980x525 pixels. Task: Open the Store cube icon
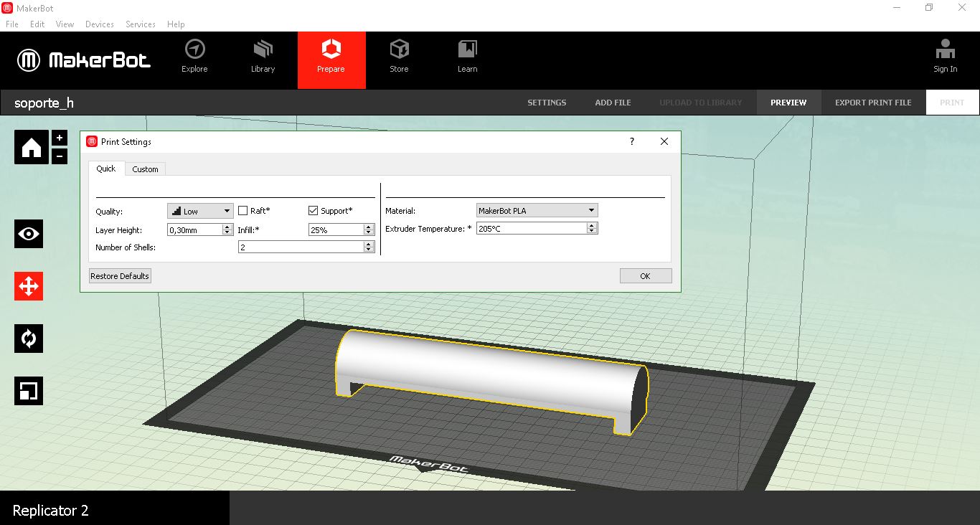click(x=399, y=49)
